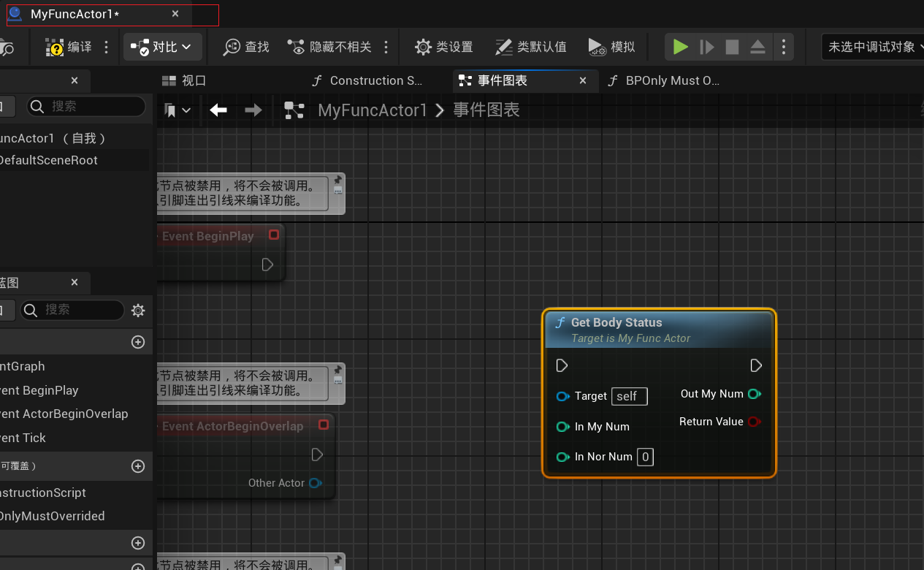The image size is (924, 570).
Task: Click the Simulate (模拟) button
Action: [611, 47]
